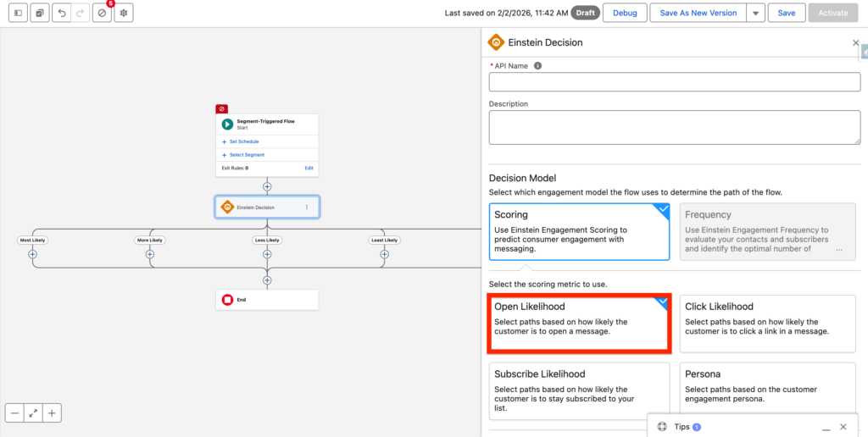
Task: Minimize the Tips panel
Action: pyautogui.click(x=822, y=427)
